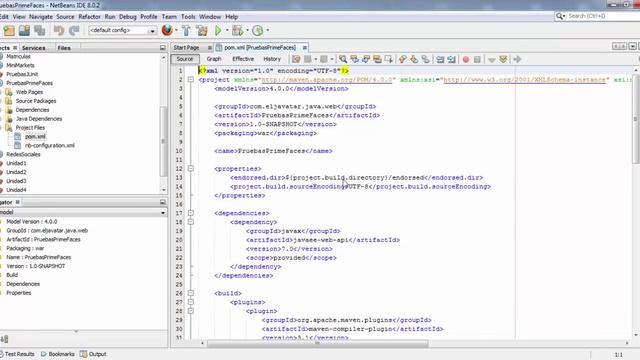Open dropdown arrow beside Profile Project
The height and width of the screenshot is (360, 640).
point(268,31)
